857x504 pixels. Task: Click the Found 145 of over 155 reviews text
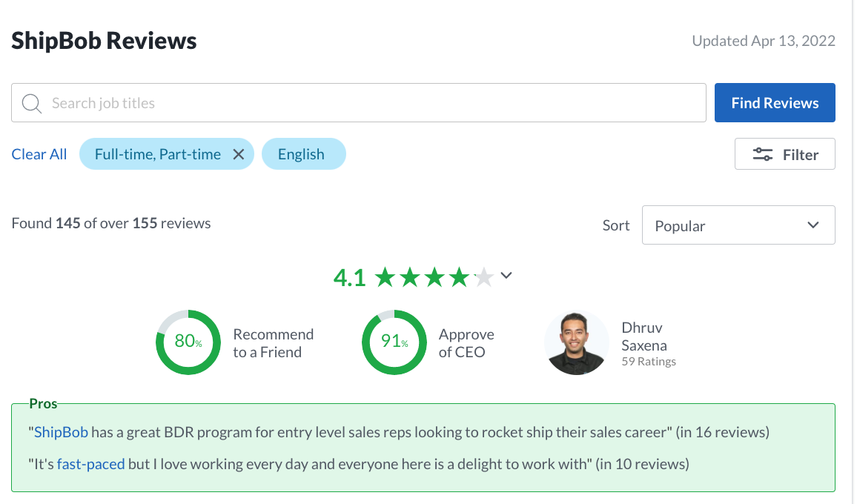point(111,224)
